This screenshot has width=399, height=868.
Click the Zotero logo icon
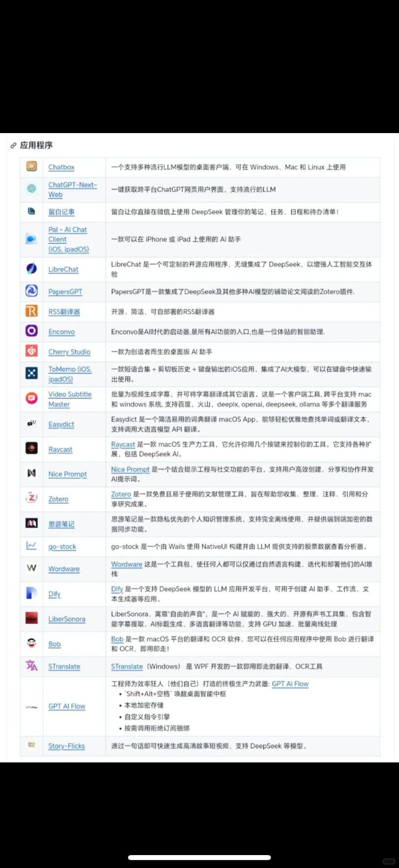pyautogui.click(x=31, y=498)
